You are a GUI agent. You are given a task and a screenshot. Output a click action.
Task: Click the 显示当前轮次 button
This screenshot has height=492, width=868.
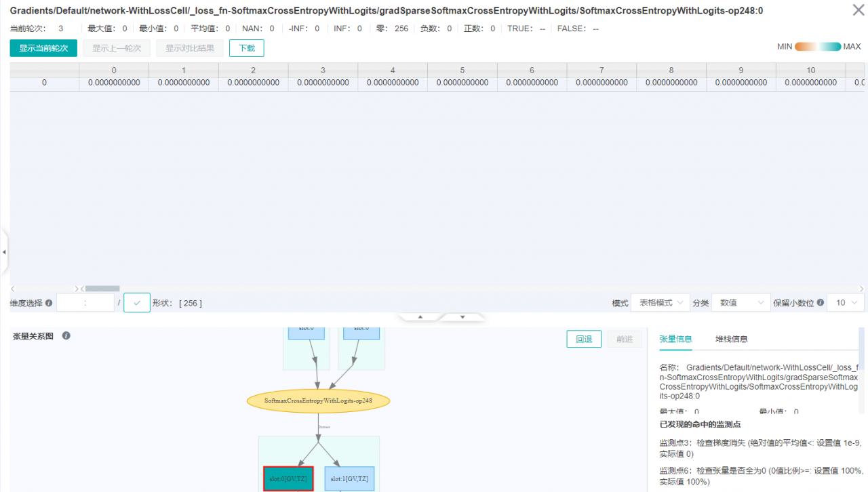tap(43, 48)
